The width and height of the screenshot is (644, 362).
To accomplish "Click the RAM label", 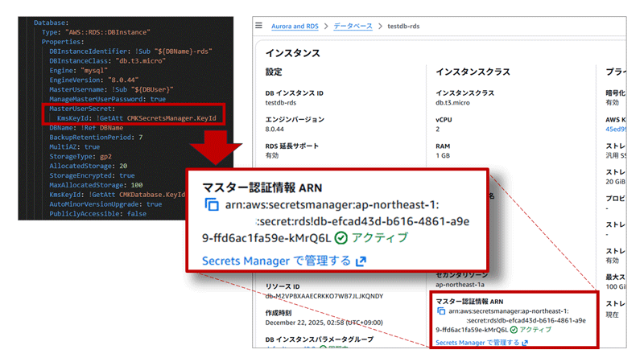I will click(443, 146).
